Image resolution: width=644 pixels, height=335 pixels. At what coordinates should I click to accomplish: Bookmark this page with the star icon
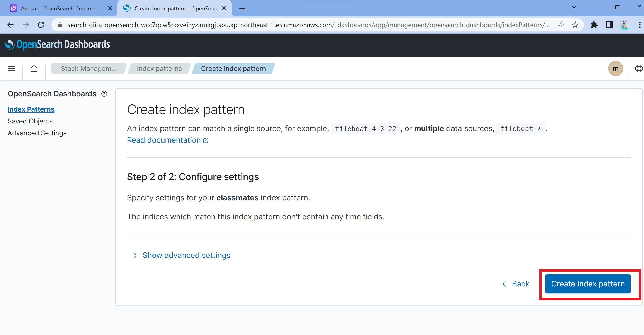tap(575, 25)
